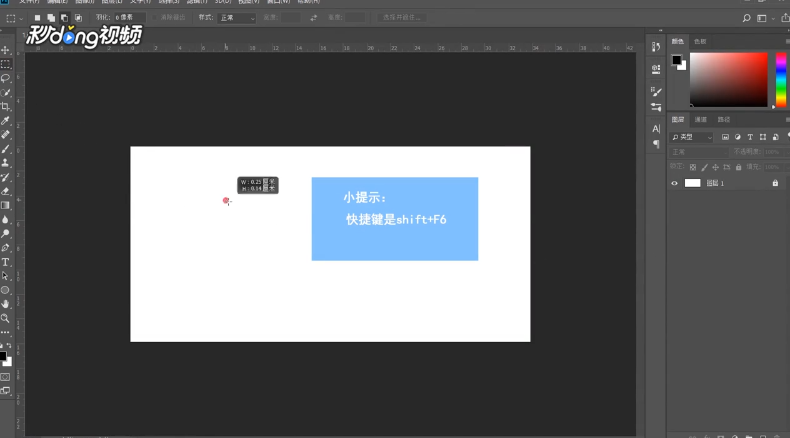Select the Horizontal Type tool
Viewport: 790px width, 438px height.
[6, 262]
